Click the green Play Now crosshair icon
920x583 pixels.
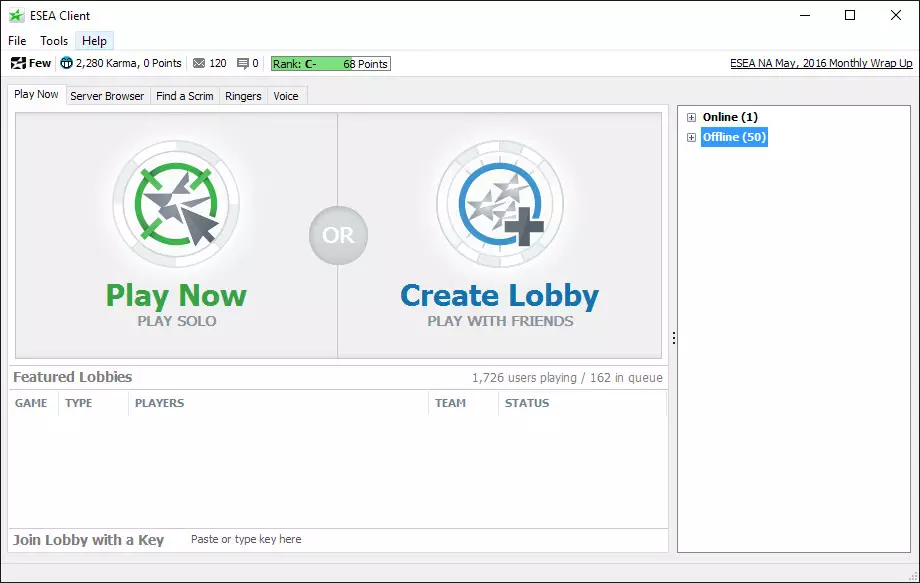176,204
